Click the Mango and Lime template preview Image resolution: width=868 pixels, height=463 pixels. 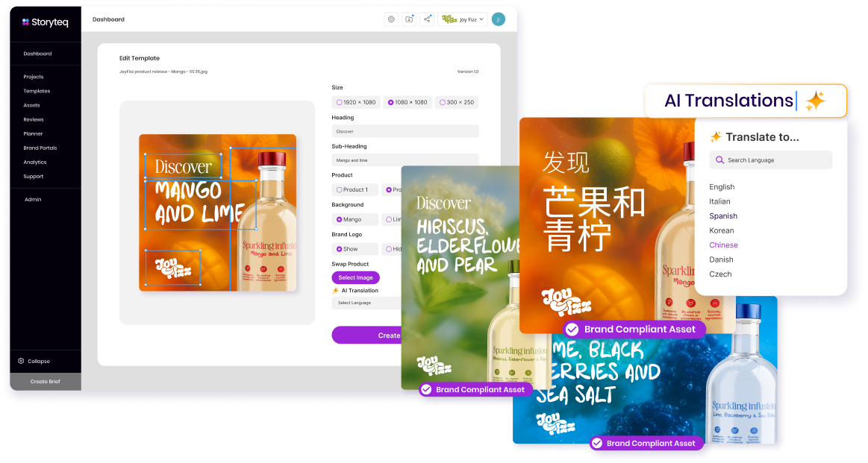tap(217, 212)
